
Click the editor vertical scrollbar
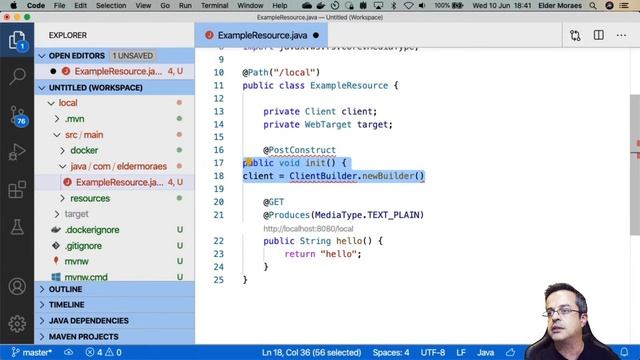pos(635,165)
